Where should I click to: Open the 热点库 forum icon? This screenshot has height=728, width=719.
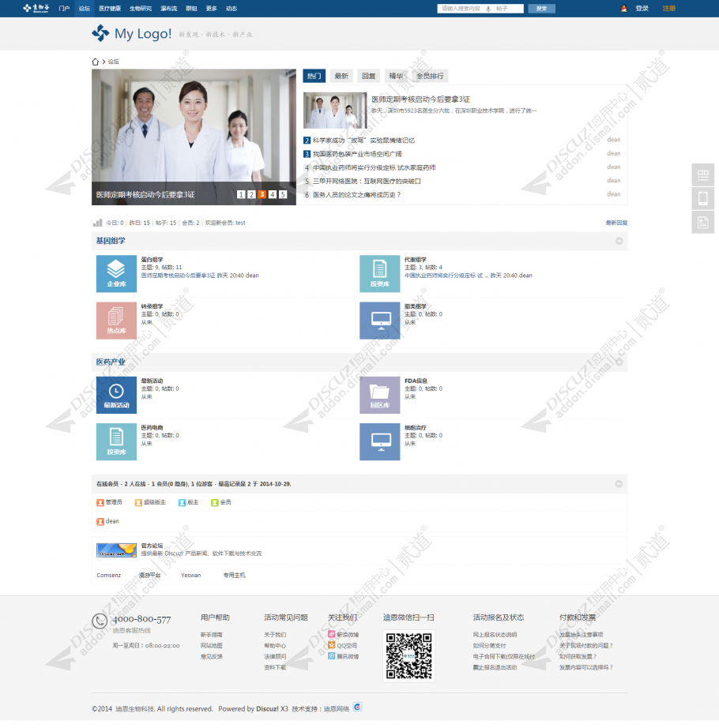point(116,321)
